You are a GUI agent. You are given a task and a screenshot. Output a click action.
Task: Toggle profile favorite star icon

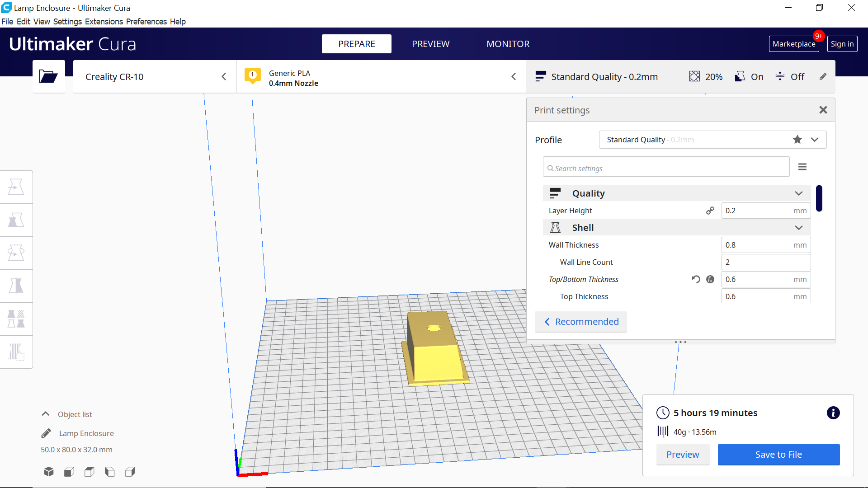pos(797,140)
